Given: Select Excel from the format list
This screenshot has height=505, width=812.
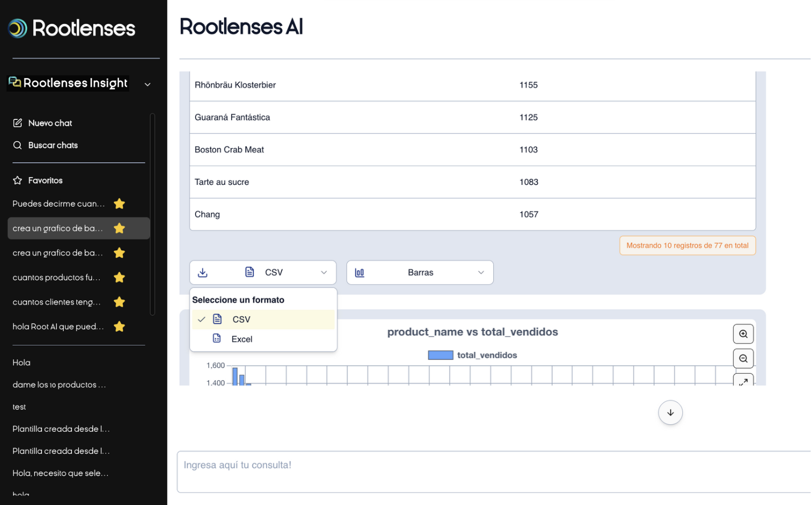Looking at the screenshot, I should [x=241, y=339].
